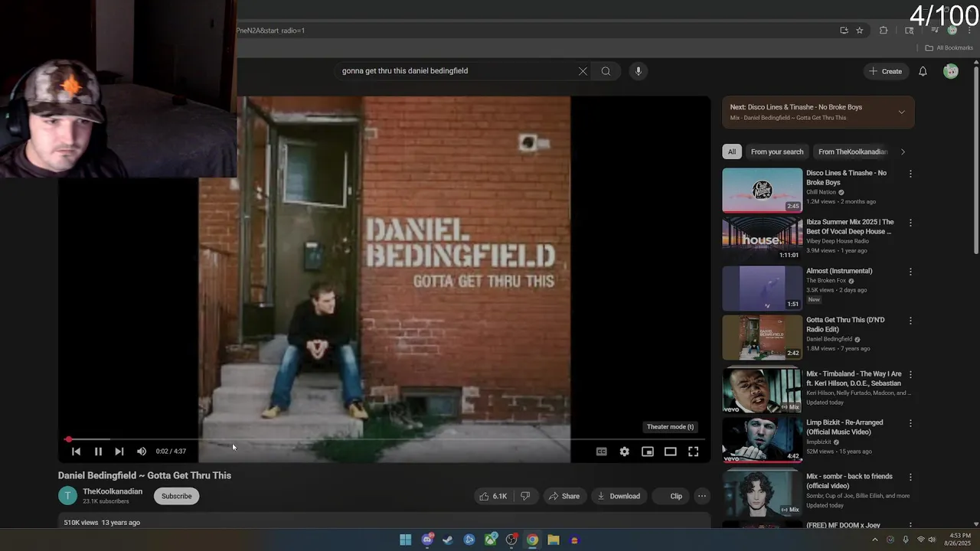Open TheKoolkanadian channel avatar
The height and width of the screenshot is (551, 980).
pyautogui.click(x=67, y=496)
